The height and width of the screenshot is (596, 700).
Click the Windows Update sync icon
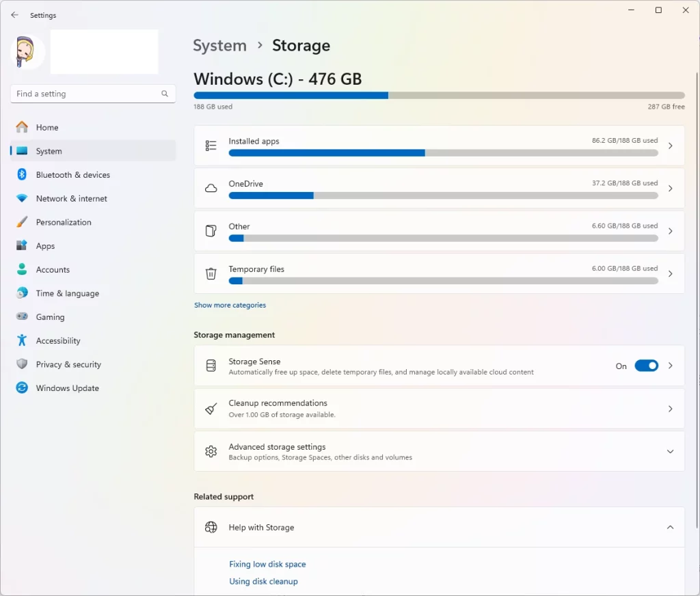[x=22, y=388]
